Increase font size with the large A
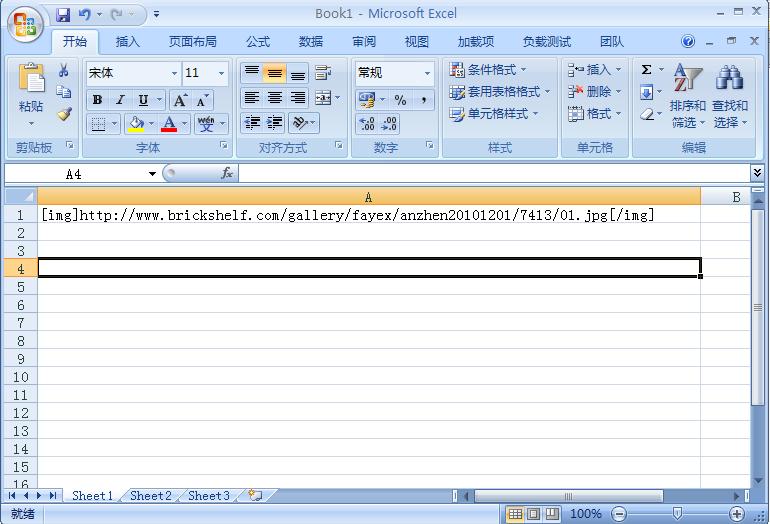This screenshot has width=770, height=524. 180,100
